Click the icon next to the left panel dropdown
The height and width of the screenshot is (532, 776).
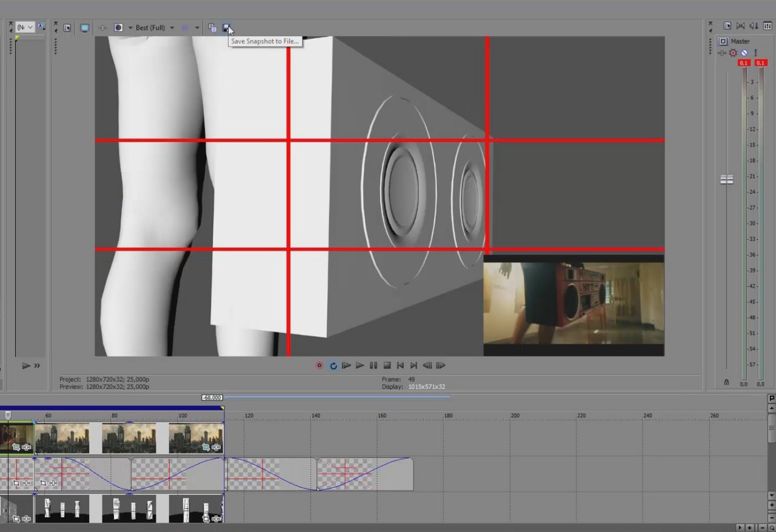pyautogui.click(x=42, y=26)
